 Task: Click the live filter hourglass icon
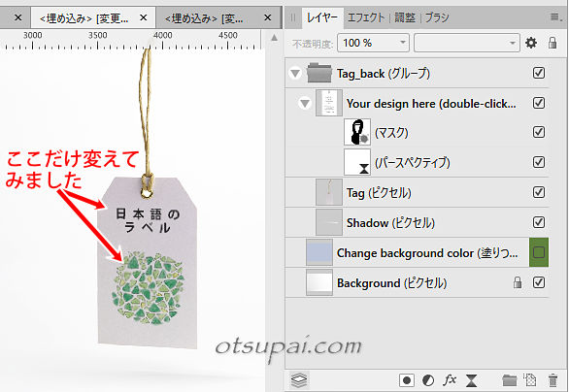tap(471, 380)
